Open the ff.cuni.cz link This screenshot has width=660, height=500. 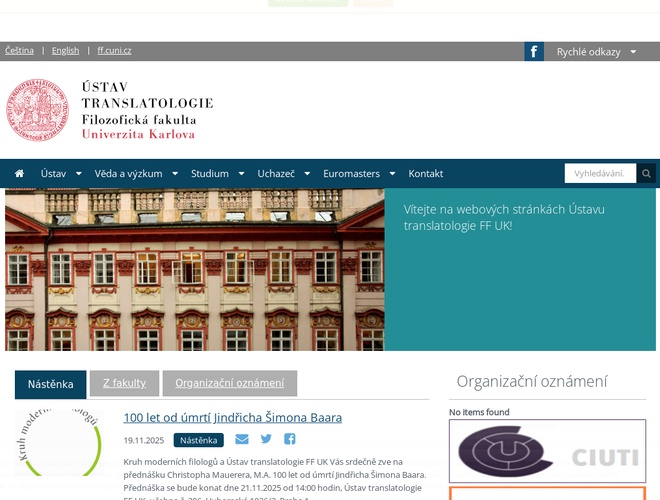[114, 50]
